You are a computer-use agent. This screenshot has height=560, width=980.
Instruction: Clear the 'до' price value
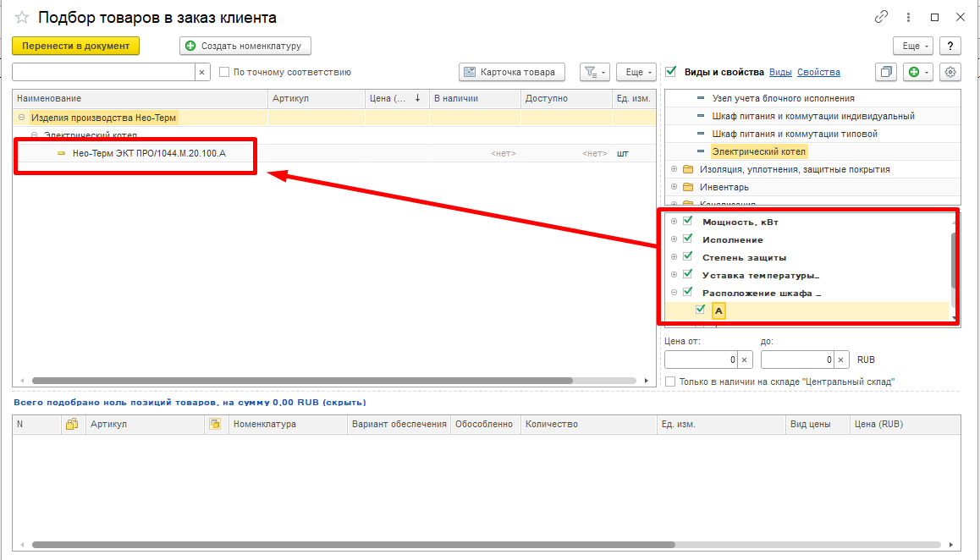pyautogui.click(x=840, y=360)
